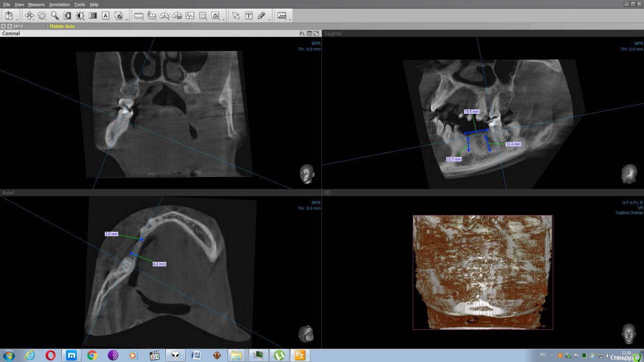
Task: Toggle the Invert contrast tool
Action: pyautogui.click(x=68, y=16)
